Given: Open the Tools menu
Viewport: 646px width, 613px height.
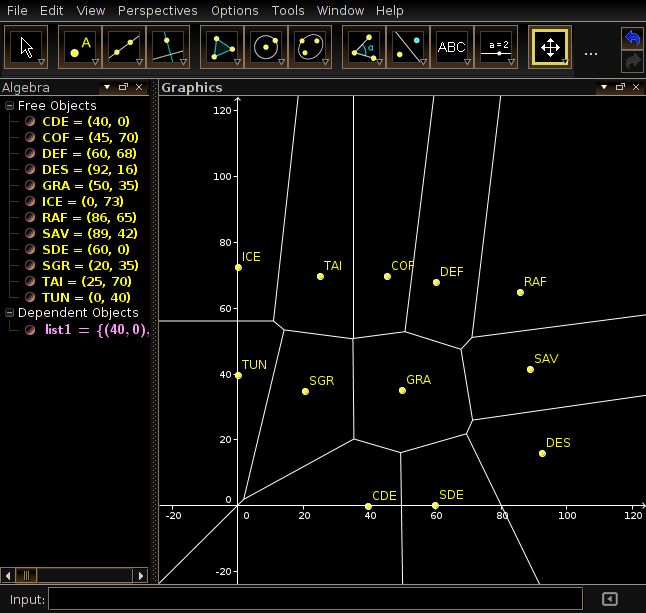Looking at the screenshot, I should (288, 10).
